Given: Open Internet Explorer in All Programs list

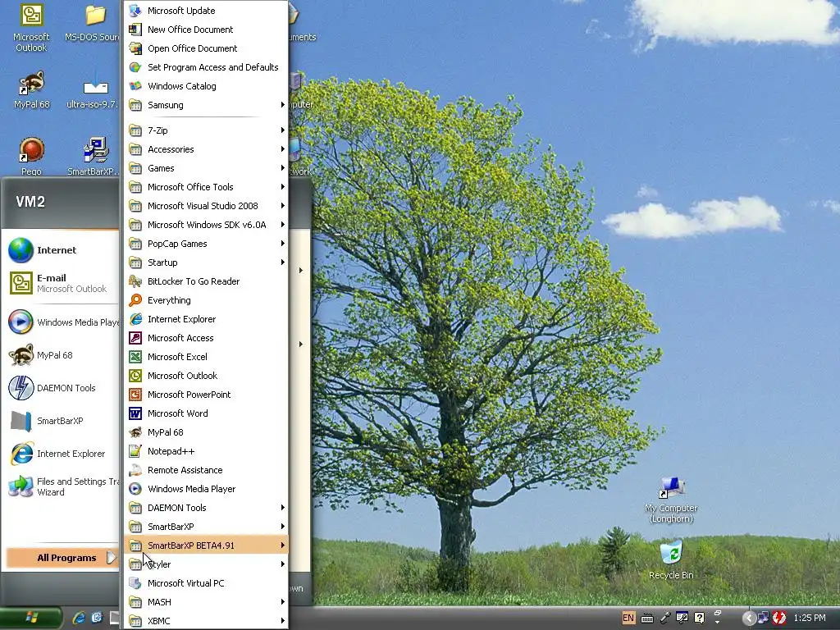Looking at the screenshot, I should tap(206, 319).
